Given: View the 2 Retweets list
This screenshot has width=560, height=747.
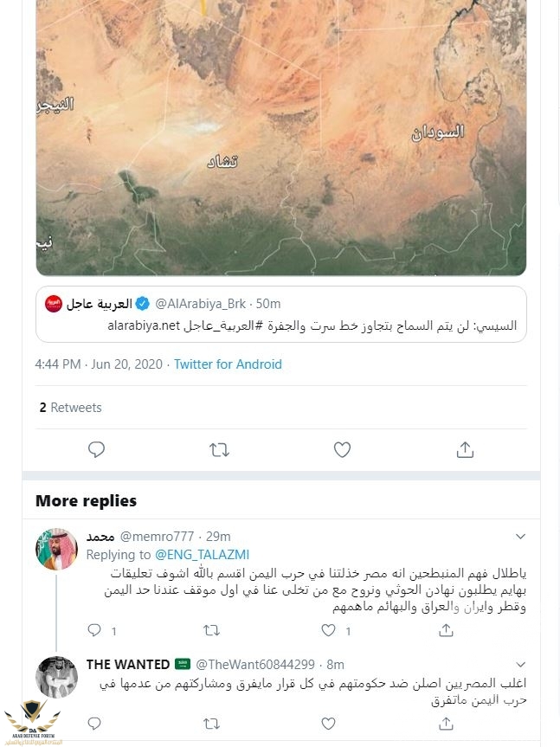Looking at the screenshot, I should point(70,407).
